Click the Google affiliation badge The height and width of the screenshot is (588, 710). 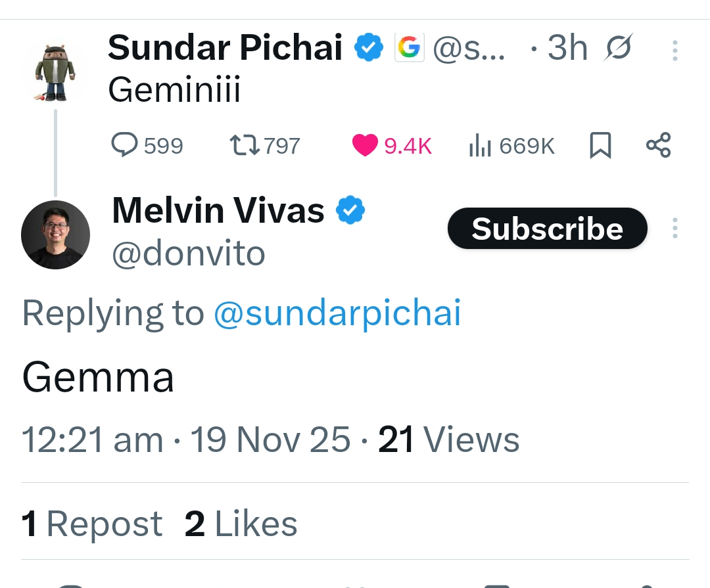[x=410, y=47]
